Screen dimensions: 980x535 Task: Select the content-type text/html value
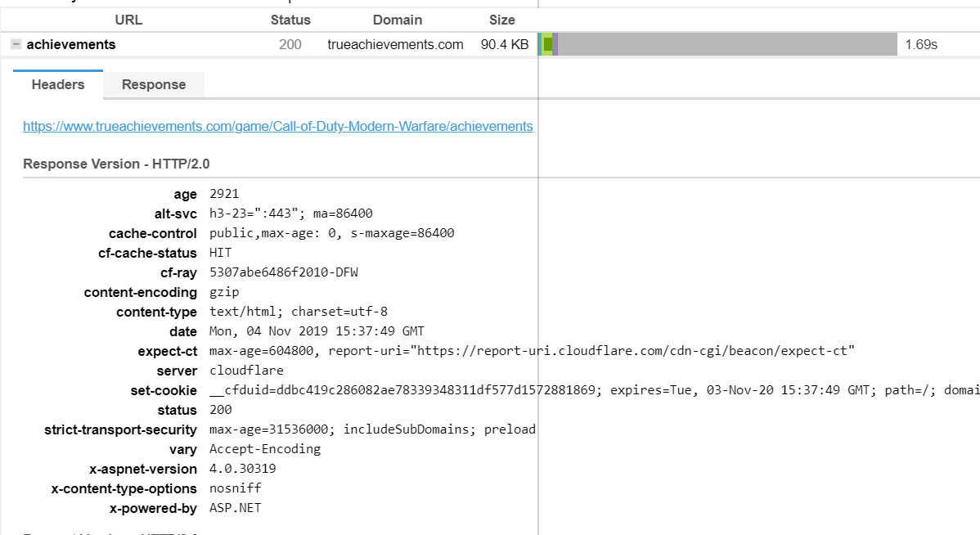coord(299,311)
